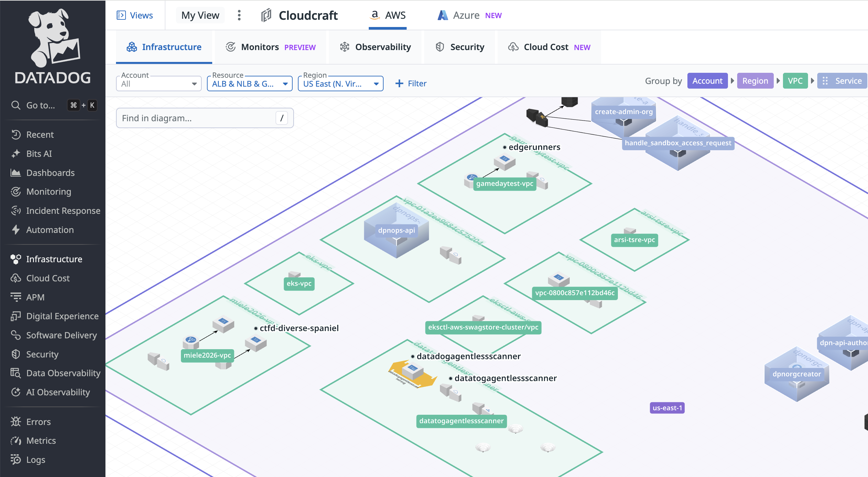Add a new Filter
This screenshot has height=477, width=868.
pos(410,84)
